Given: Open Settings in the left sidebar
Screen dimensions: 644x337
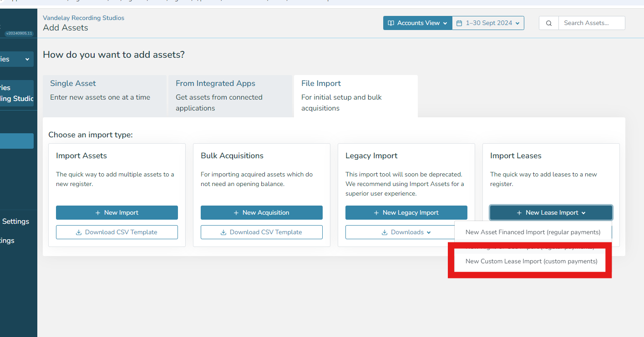Looking at the screenshot, I should [x=15, y=221].
